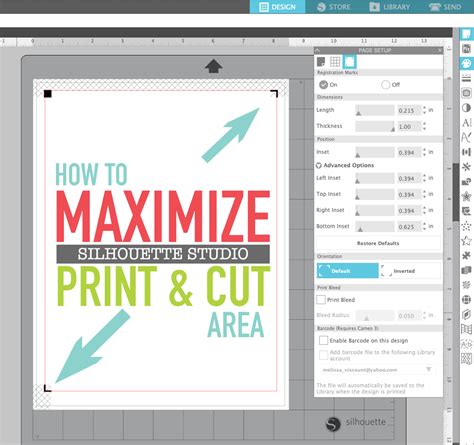Click the Top Inset slider
474x445 pixels.
point(375,194)
